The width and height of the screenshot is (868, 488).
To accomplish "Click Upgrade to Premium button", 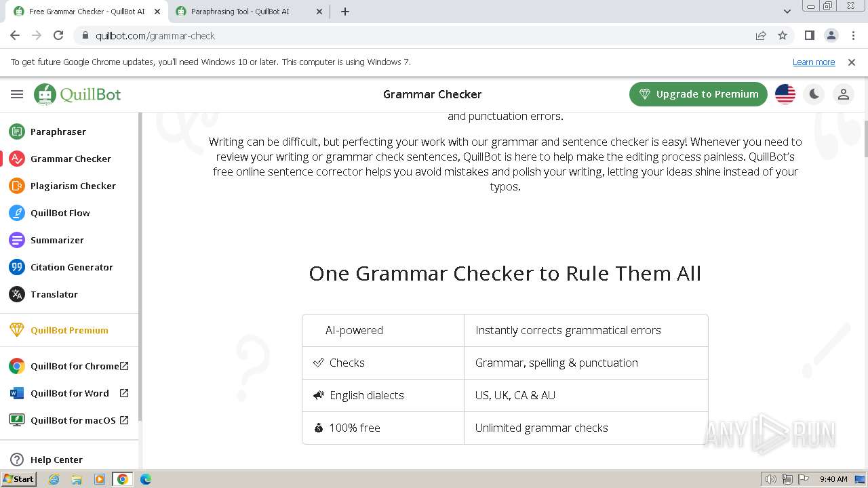I will [698, 94].
